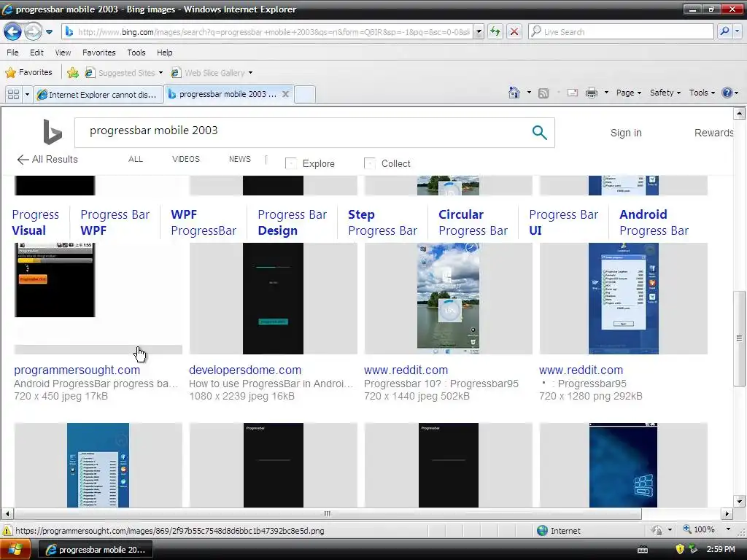
Task: Click the Refresh page icon
Action: (x=495, y=32)
